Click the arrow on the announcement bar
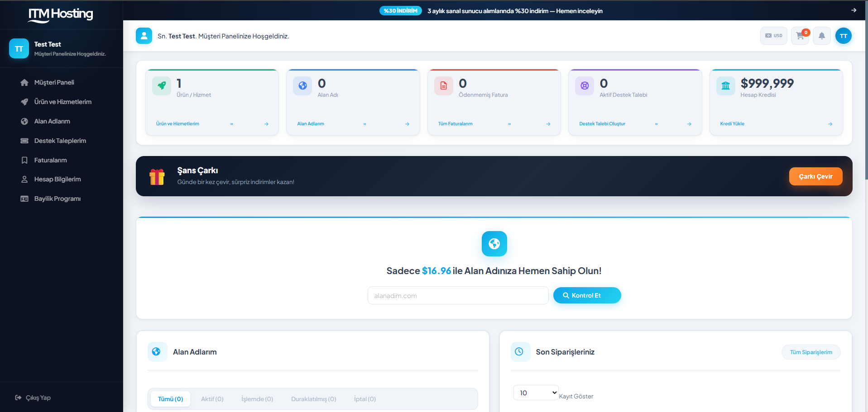 854,10
